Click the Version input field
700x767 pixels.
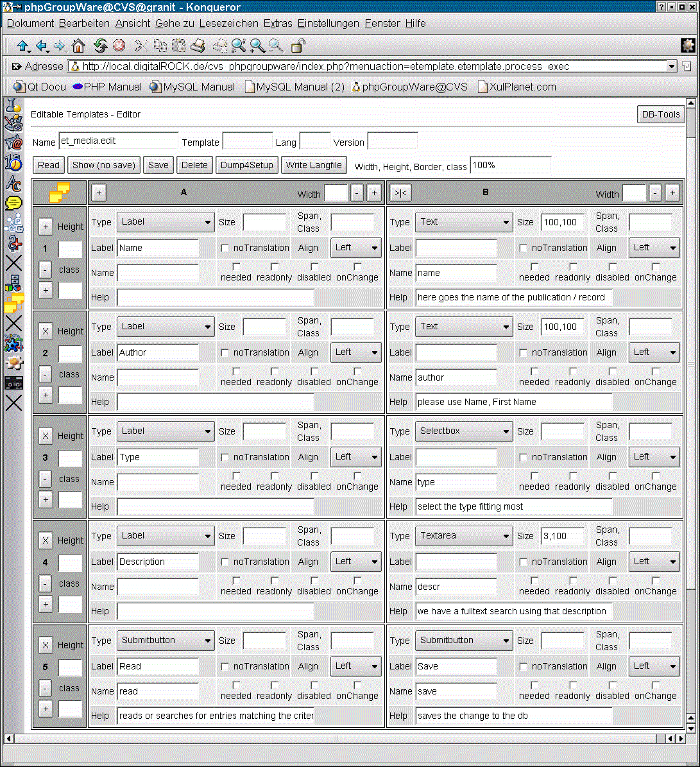coord(393,141)
